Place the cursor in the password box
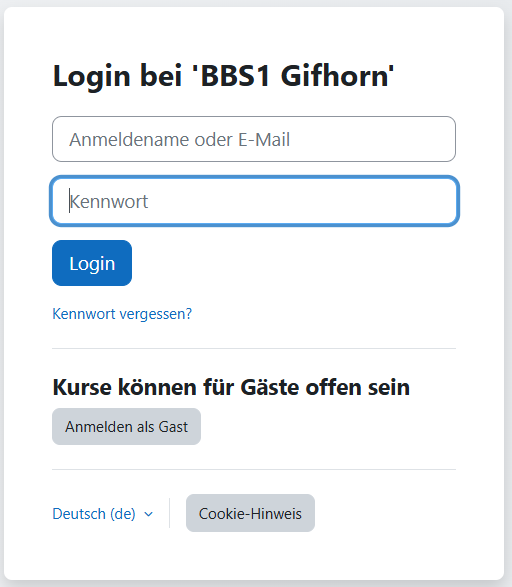The height and width of the screenshot is (587, 512). [x=254, y=201]
